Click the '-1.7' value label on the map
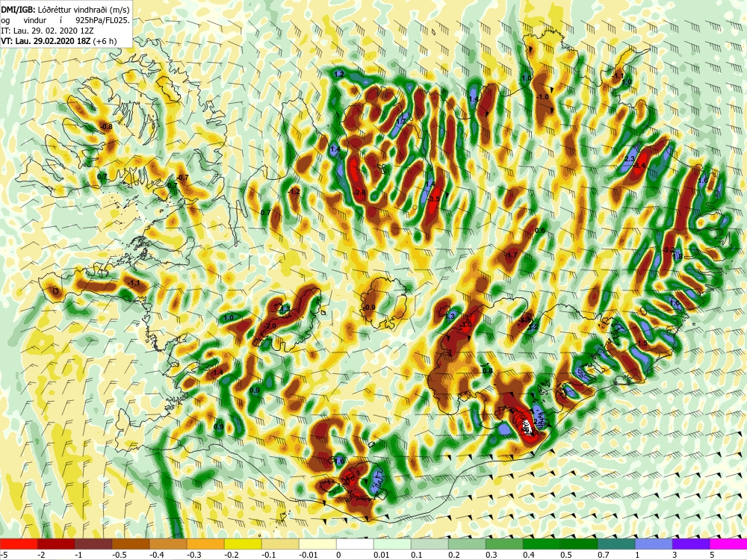 coord(510,255)
